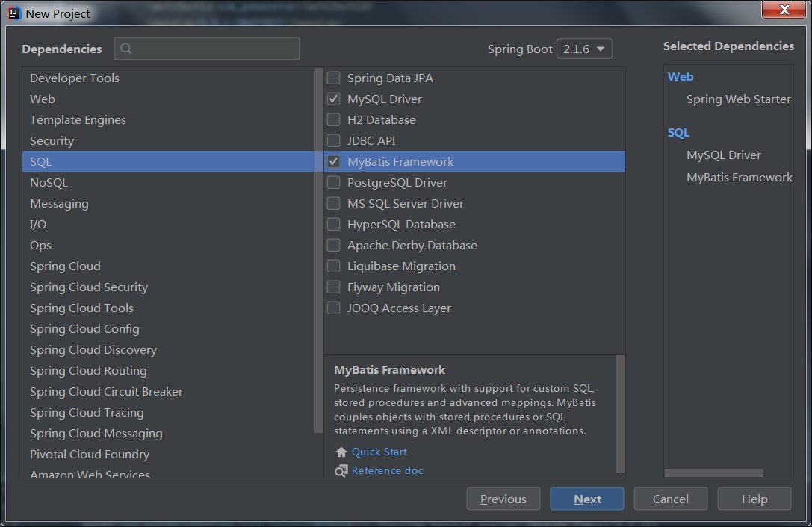The height and width of the screenshot is (527, 812).
Task: Select Spring Cloud Tracing category
Action: click(x=168, y=413)
